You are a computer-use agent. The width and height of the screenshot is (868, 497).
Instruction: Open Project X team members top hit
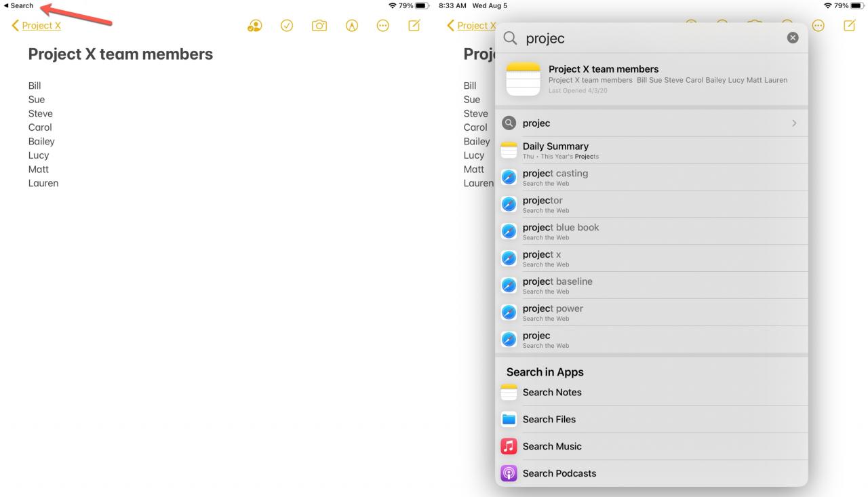[x=652, y=79]
